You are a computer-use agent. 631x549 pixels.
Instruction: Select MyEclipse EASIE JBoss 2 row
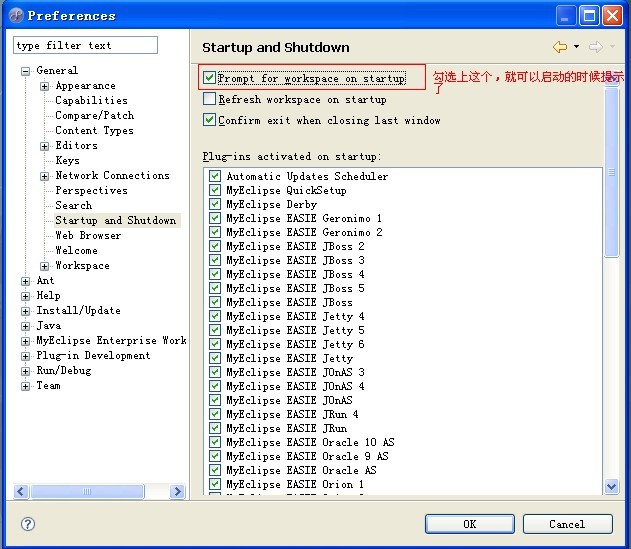[295, 246]
